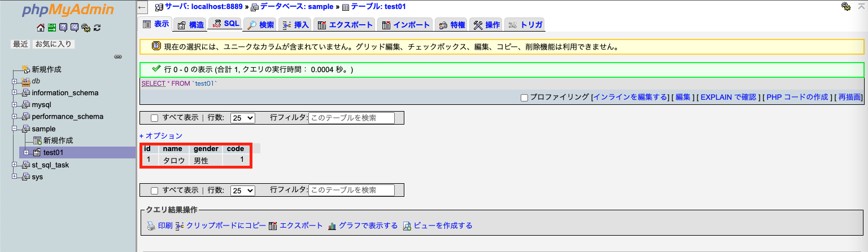Open the 検索 tab
The image size is (868, 252).
coord(260,25)
